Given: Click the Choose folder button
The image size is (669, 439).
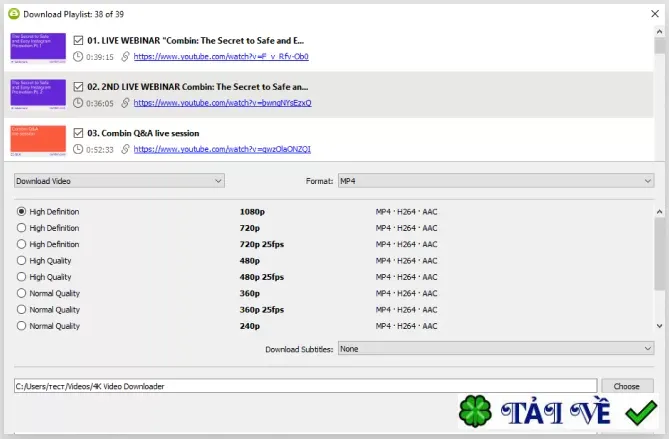Looking at the screenshot, I should [627, 386].
